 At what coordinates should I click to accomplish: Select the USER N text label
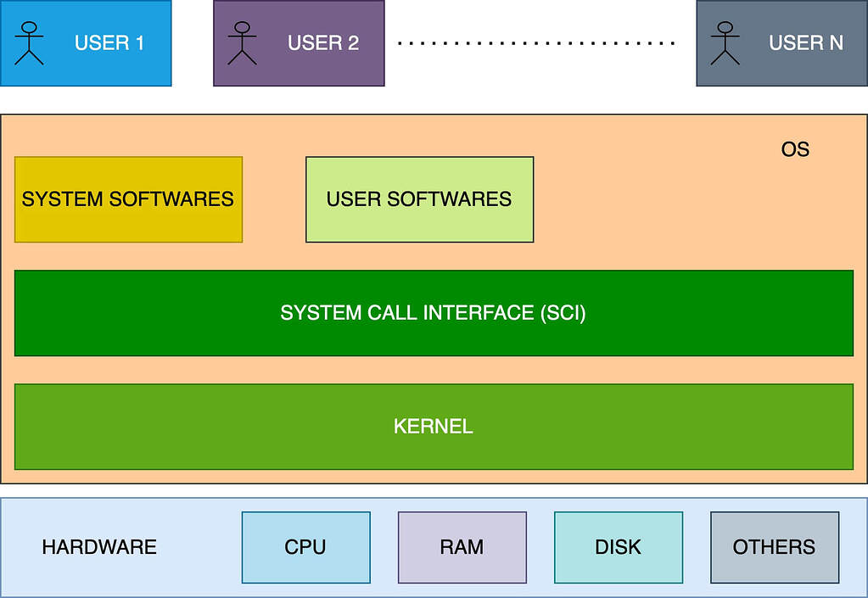[805, 42]
